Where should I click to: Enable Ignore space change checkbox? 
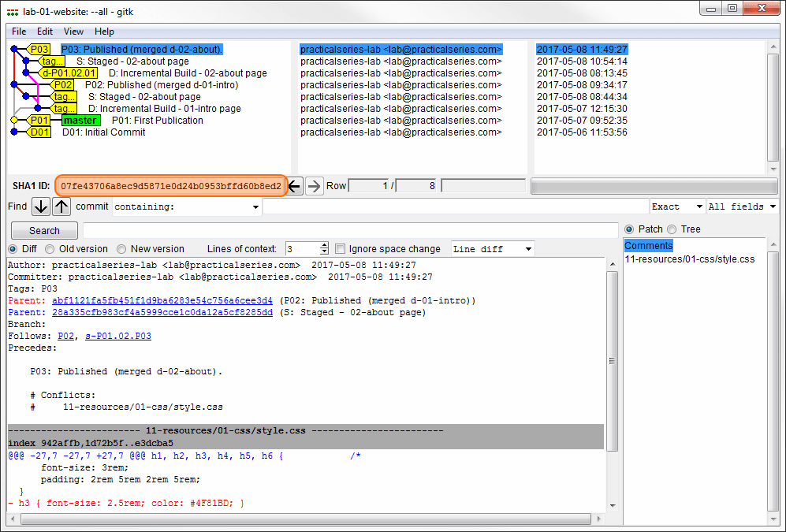click(341, 249)
